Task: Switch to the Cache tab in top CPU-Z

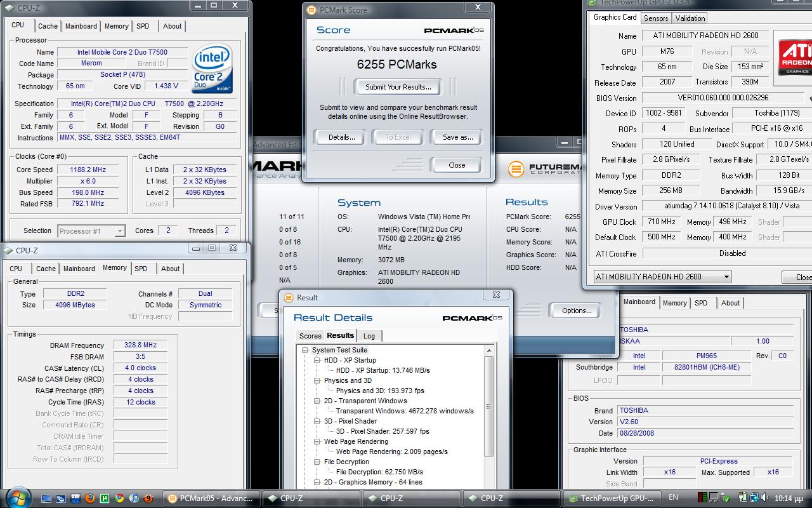Action: (x=48, y=26)
